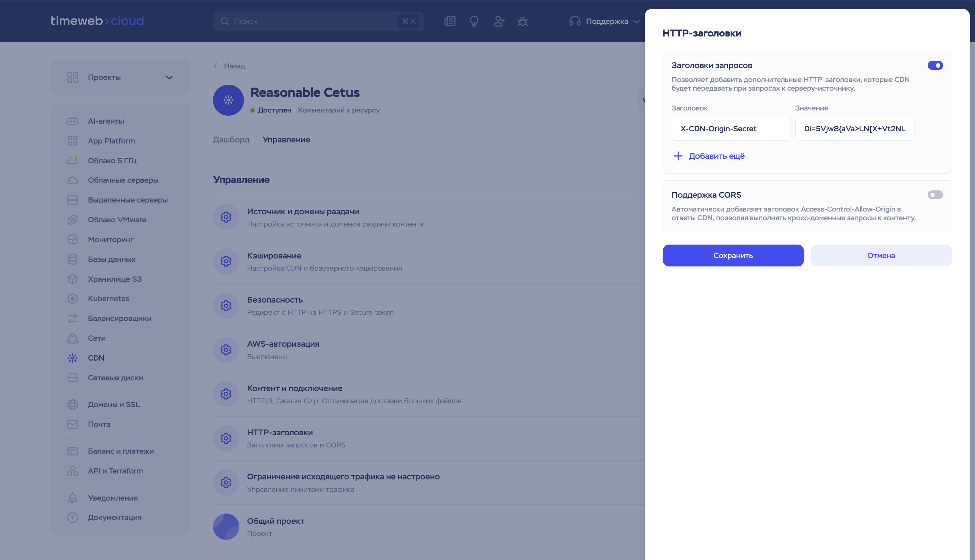Image resolution: width=975 pixels, height=560 pixels.
Task: Click the Почта envelope icon
Action: click(72, 424)
